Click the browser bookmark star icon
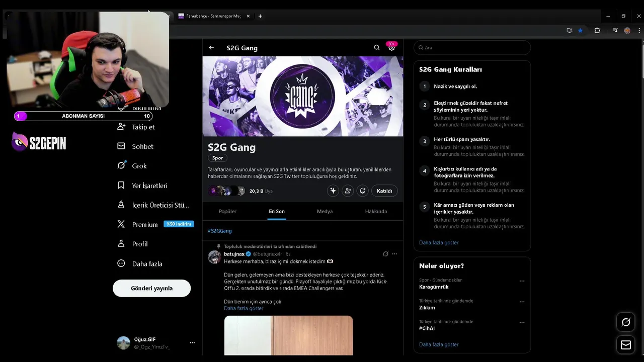The width and height of the screenshot is (644, 362). (580, 30)
